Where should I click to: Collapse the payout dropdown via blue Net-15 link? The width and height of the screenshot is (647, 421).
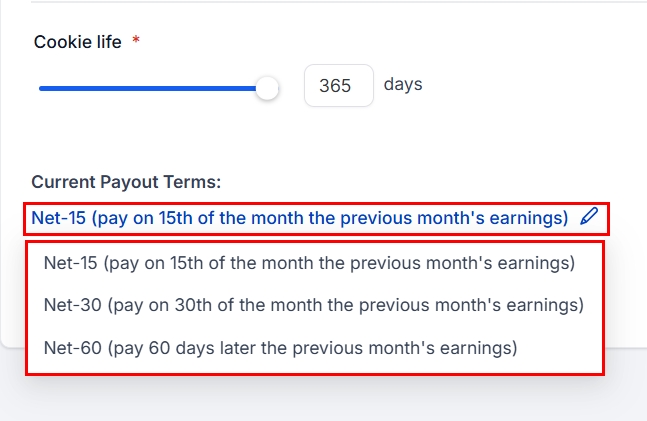tap(300, 217)
